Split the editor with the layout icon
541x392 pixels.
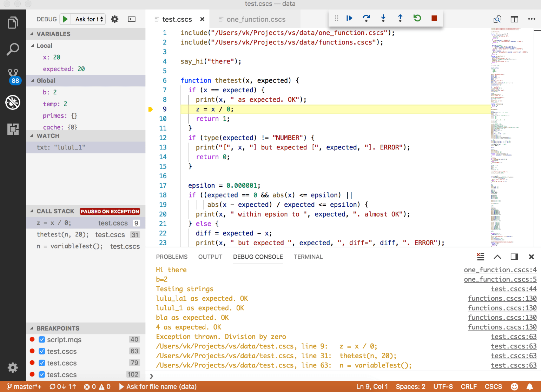[x=514, y=19]
